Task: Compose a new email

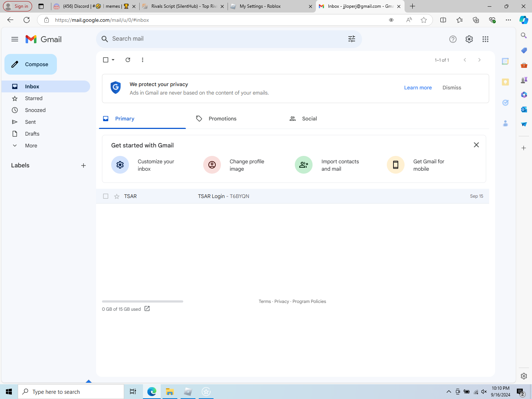Action: coord(31,64)
